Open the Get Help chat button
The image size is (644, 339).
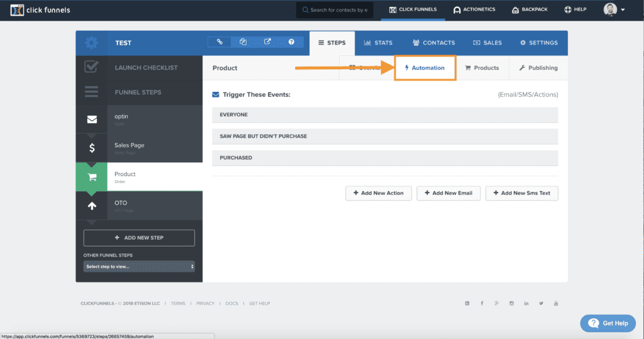click(x=608, y=323)
